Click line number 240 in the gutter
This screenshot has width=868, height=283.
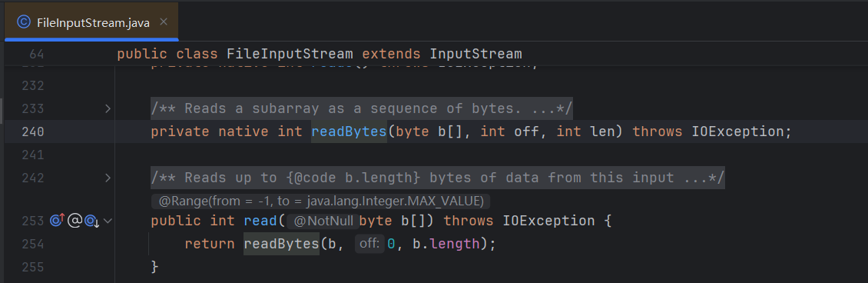pos(33,132)
